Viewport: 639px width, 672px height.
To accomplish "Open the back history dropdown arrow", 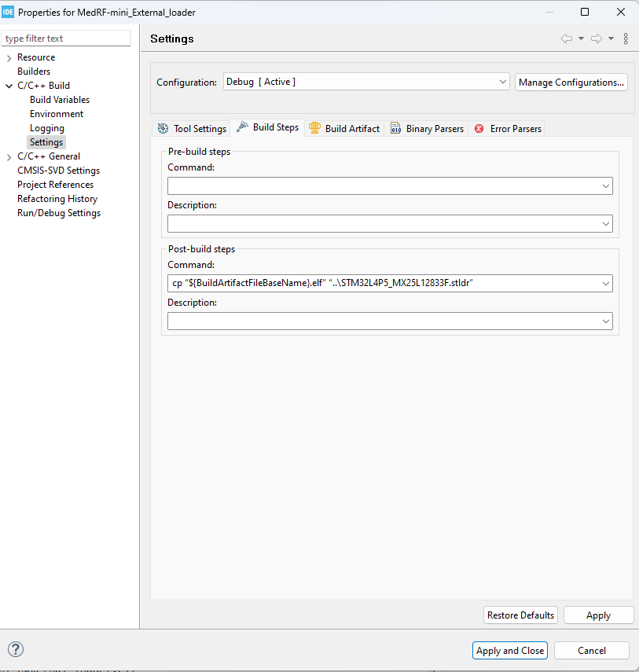I will (581, 39).
